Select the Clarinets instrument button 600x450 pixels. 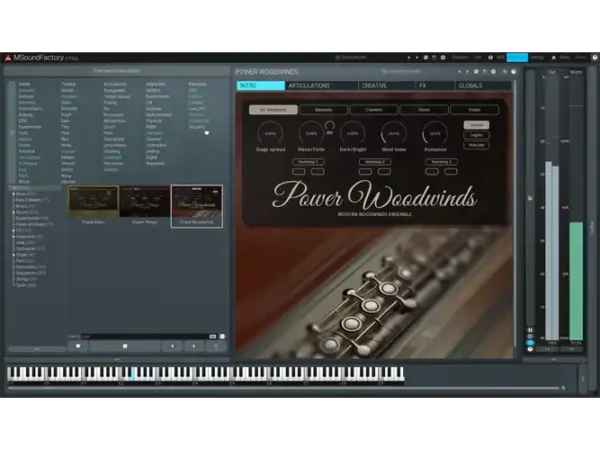click(374, 110)
